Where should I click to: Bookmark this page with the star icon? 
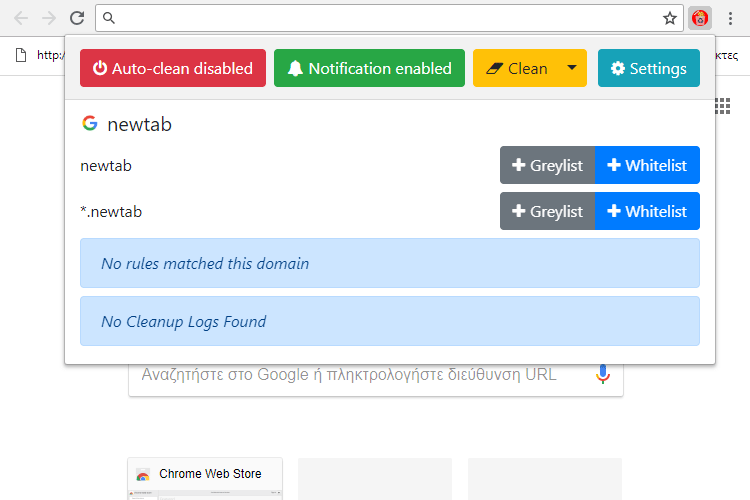click(x=670, y=18)
